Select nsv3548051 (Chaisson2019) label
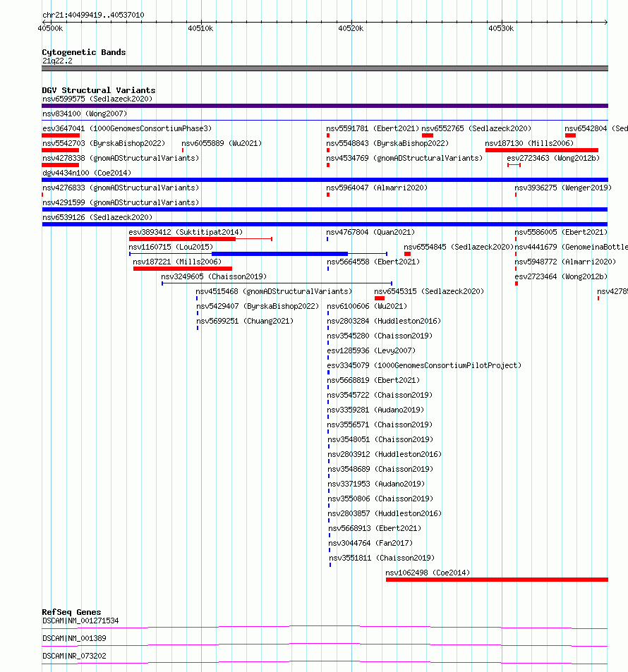Screen dimensions: 628x672 pos(380,439)
